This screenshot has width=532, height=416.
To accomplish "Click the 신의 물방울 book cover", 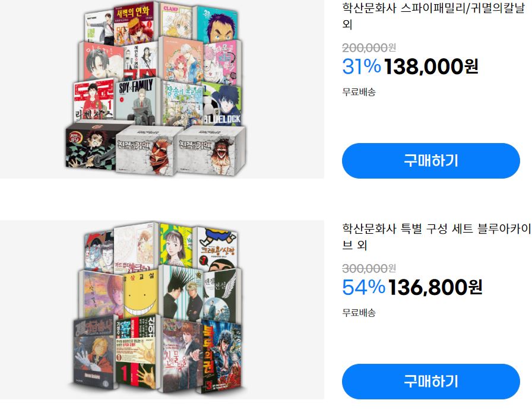I will tap(182, 355).
